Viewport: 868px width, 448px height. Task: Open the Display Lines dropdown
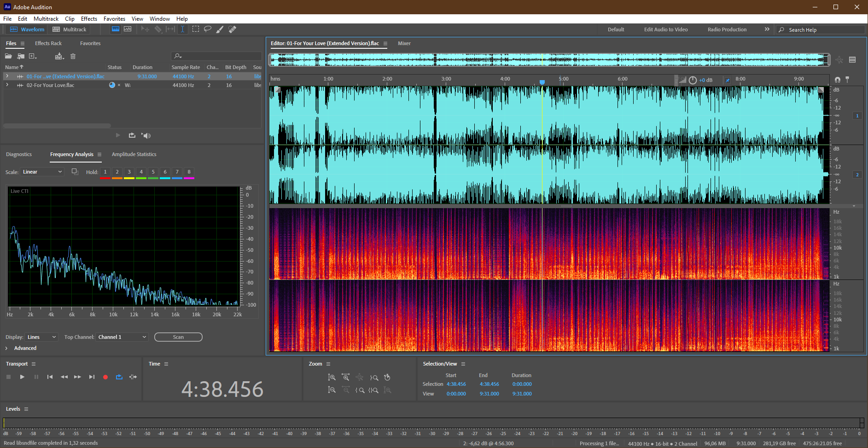41,337
